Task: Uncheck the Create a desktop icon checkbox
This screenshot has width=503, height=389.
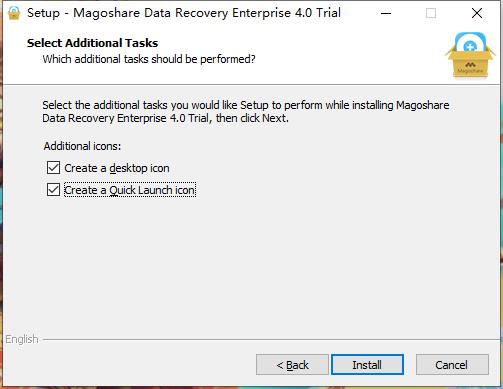Action: click(x=53, y=168)
